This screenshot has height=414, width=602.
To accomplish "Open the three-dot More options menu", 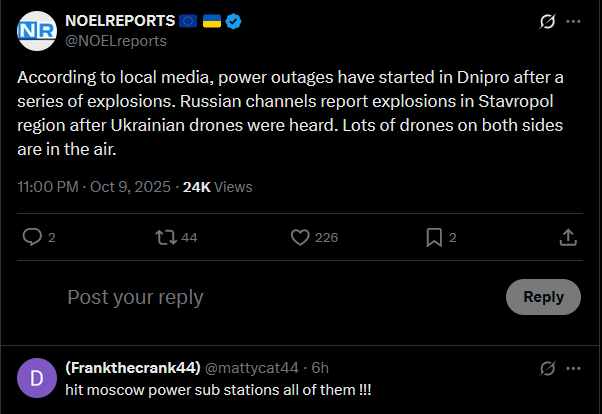I will [572, 21].
